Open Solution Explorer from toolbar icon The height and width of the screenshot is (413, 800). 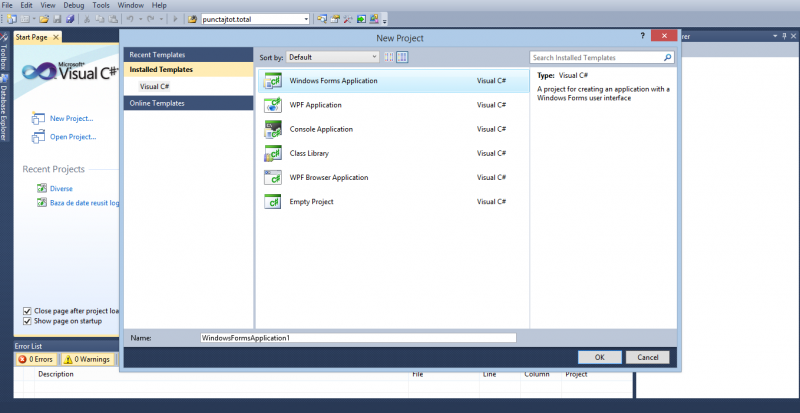(x=321, y=19)
